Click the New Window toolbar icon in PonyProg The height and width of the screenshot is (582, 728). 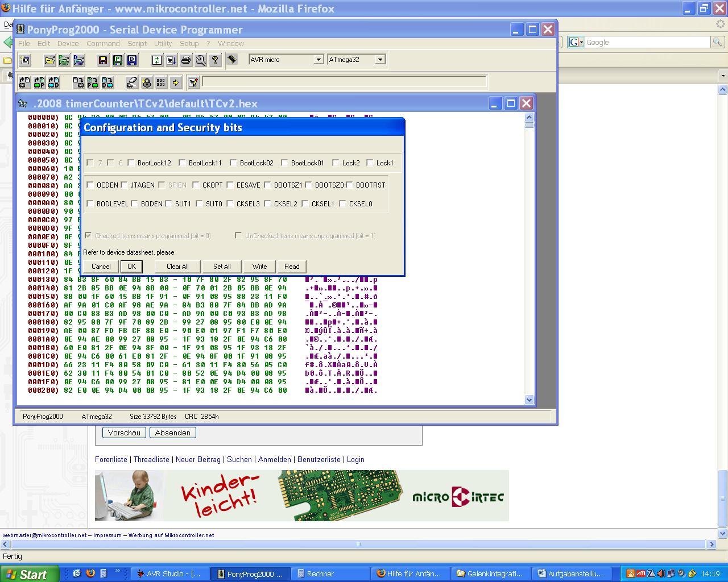[x=24, y=60]
